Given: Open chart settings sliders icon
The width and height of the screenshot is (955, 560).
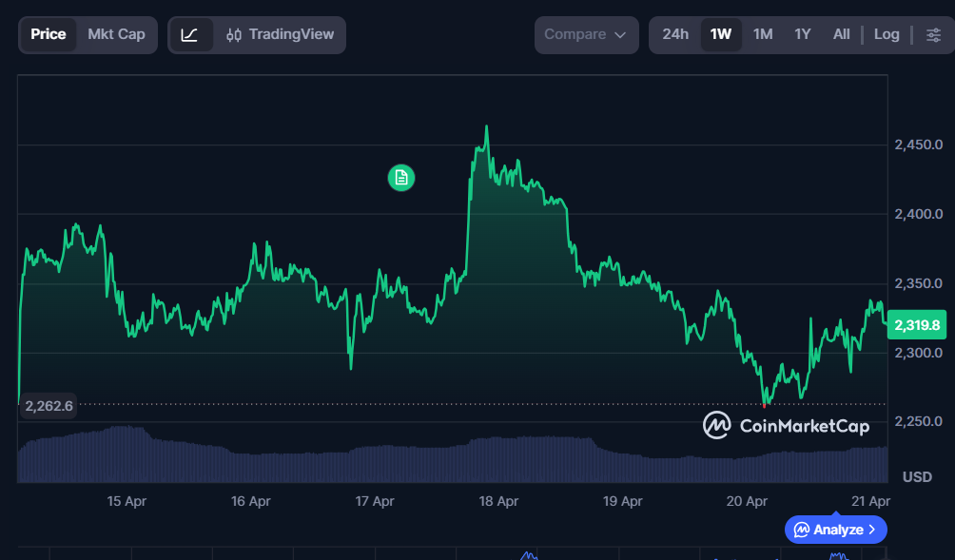Looking at the screenshot, I should (933, 35).
